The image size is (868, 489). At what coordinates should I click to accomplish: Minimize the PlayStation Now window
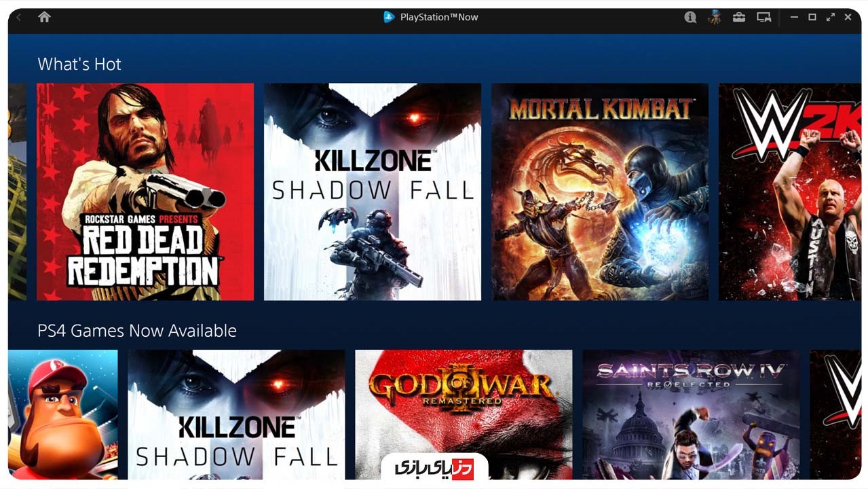coord(795,17)
